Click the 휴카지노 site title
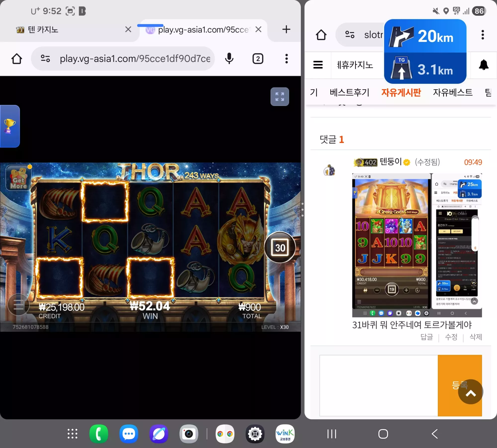Screen dimensions: 497x448 click(x=355, y=65)
